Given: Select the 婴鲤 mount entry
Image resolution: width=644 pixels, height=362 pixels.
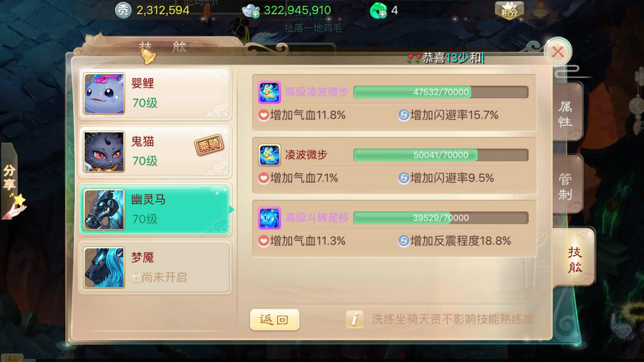Looking at the screenshot, I should [x=155, y=93].
